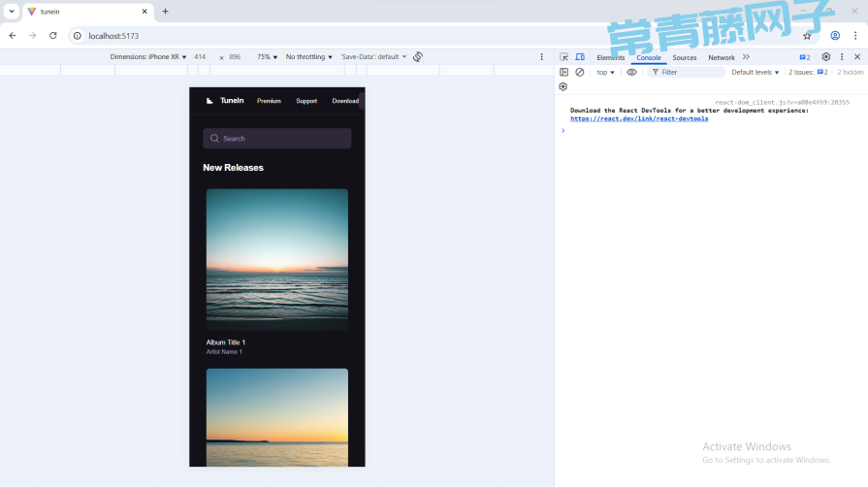The height and width of the screenshot is (488, 868).
Task: Switch to the Network tab
Action: (x=721, y=57)
